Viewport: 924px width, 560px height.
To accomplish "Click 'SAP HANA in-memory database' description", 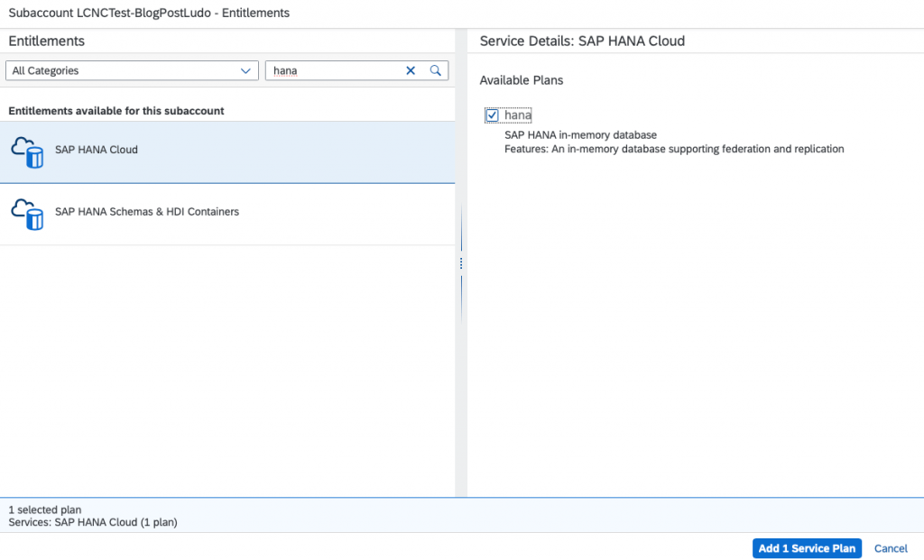I will [x=580, y=135].
